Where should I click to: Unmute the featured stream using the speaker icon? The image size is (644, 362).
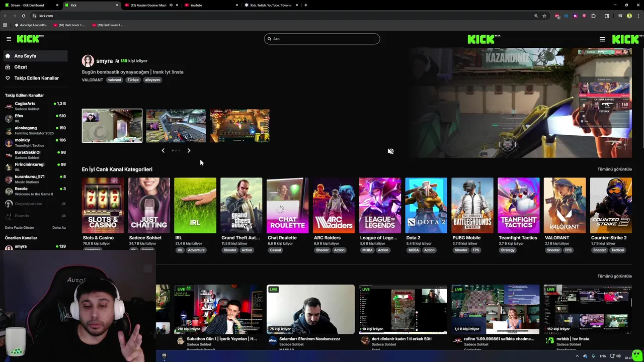tap(390, 151)
